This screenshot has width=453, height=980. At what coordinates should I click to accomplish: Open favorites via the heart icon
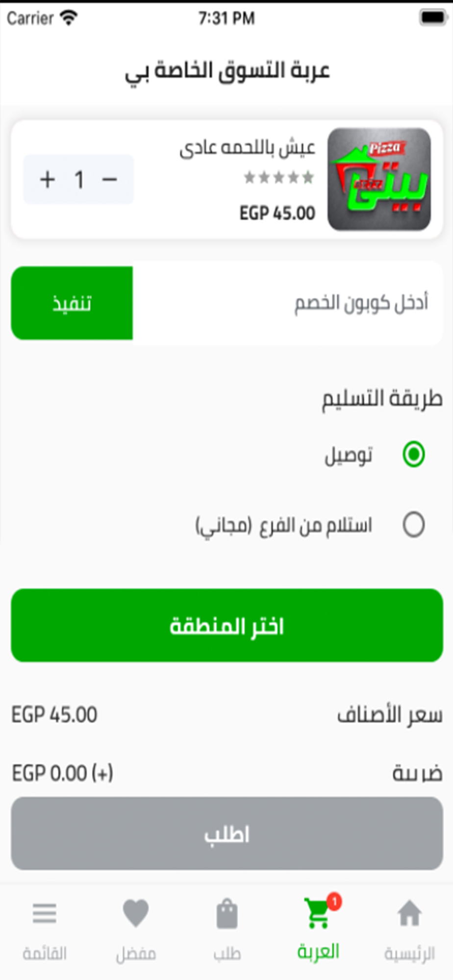[x=136, y=913]
